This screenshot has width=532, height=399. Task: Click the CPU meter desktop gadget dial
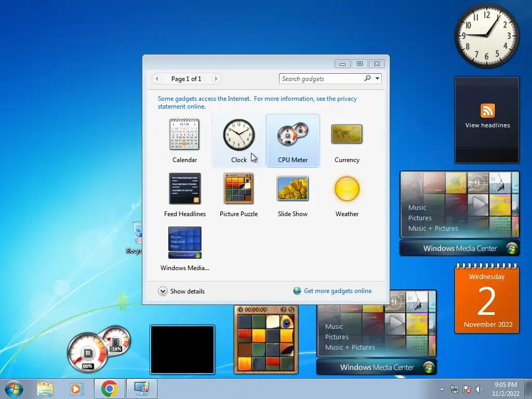point(88,353)
